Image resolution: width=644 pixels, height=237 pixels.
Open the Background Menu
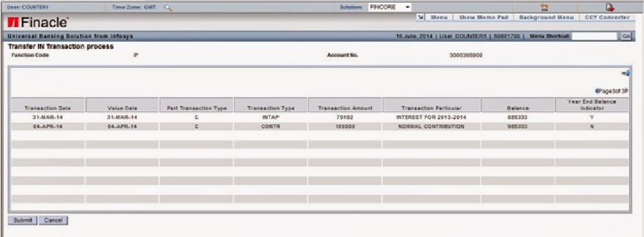point(546,17)
